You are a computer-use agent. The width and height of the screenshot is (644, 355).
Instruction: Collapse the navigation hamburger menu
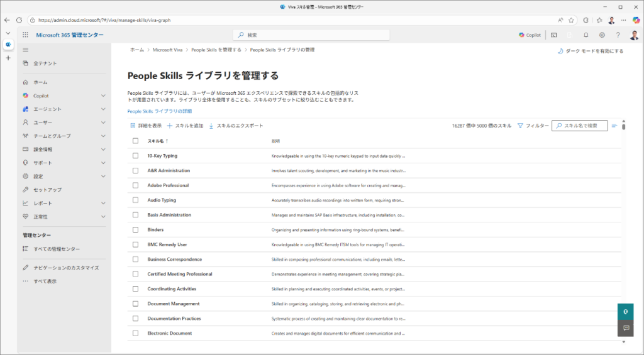pos(26,50)
